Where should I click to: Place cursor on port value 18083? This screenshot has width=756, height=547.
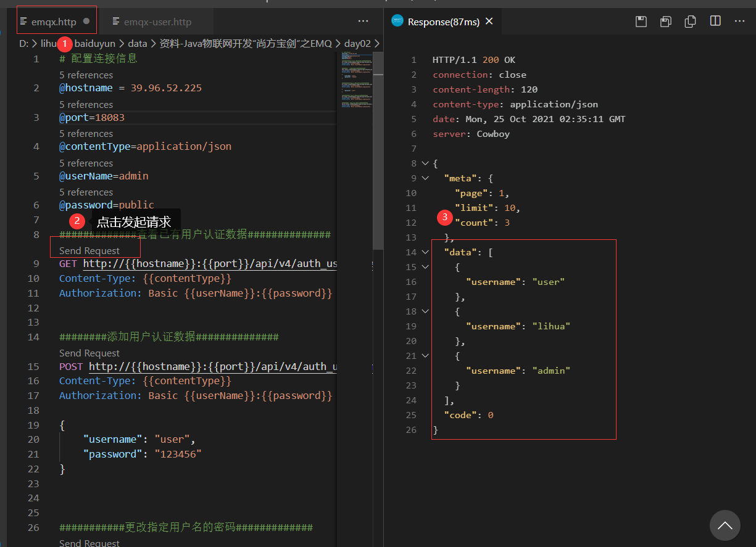[110, 117]
